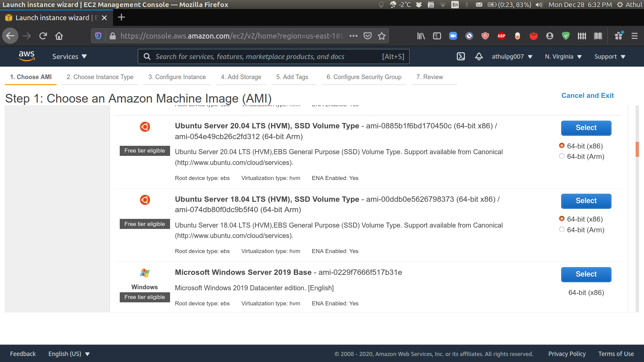Go to the 2. Choose Instance Type tab

(100, 77)
